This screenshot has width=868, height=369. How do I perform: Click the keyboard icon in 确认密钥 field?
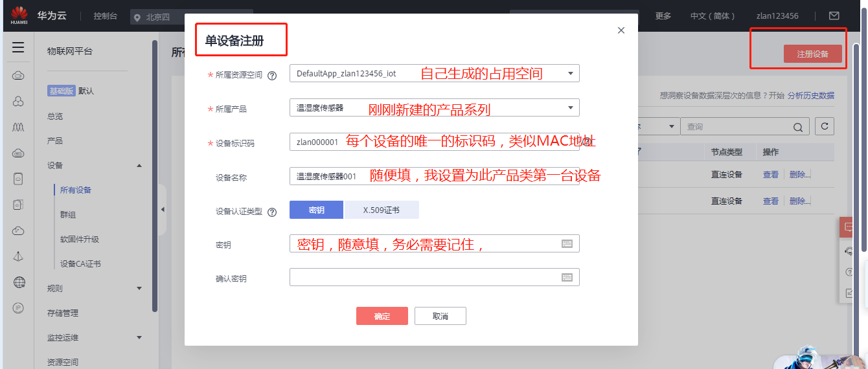pos(567,277)
